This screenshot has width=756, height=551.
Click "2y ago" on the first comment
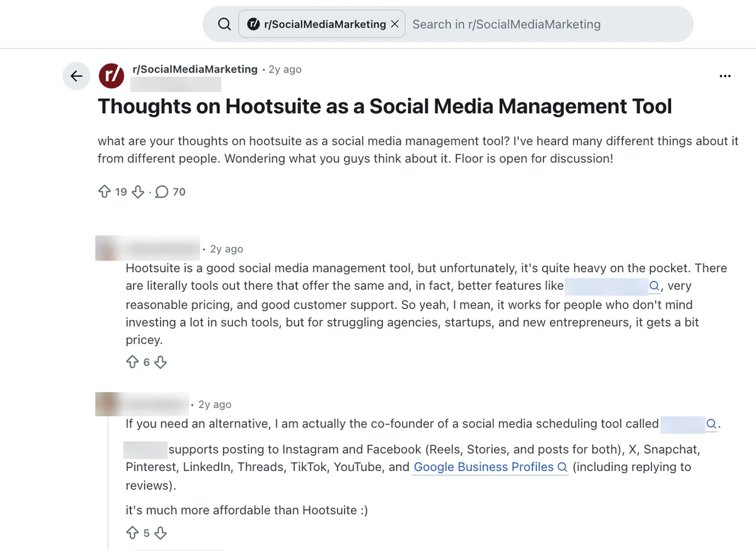(226, 249)
